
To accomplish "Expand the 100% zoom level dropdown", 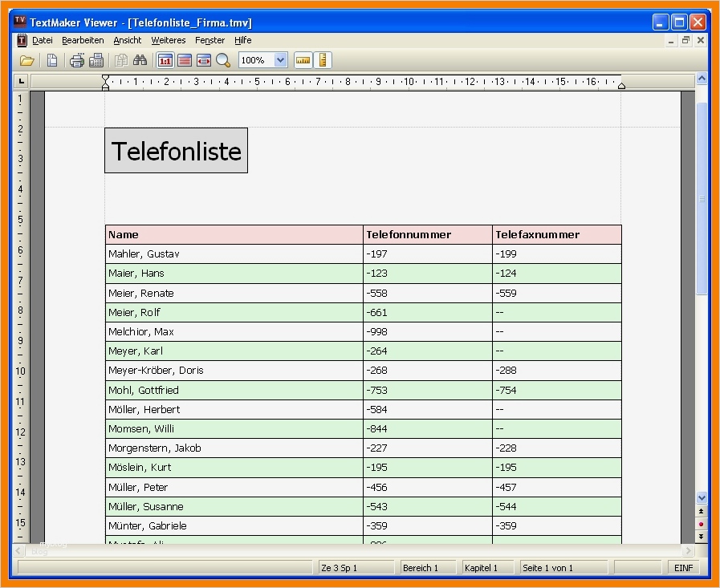I will pyautogui.click(x=280, y=60).
